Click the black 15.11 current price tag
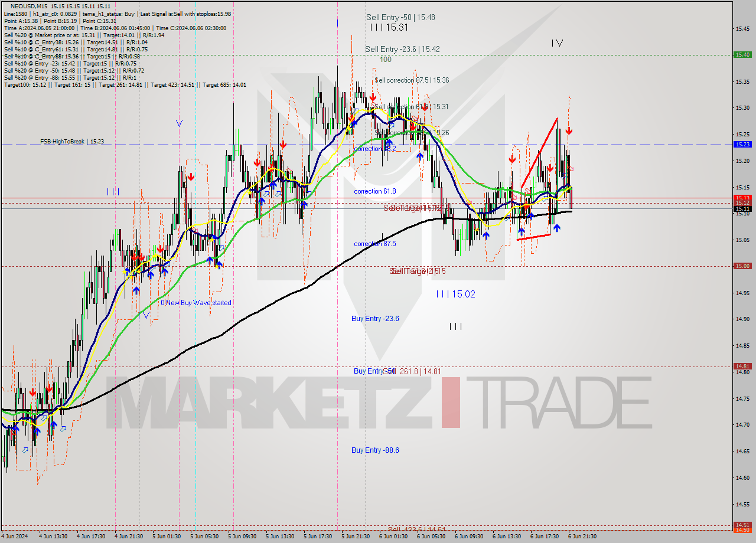Screen dimensions: 756x543 pos(742,209)
